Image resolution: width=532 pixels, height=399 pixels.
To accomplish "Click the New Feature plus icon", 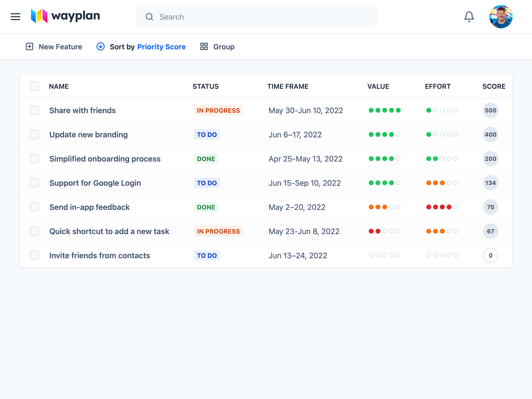I will (30, 46).
